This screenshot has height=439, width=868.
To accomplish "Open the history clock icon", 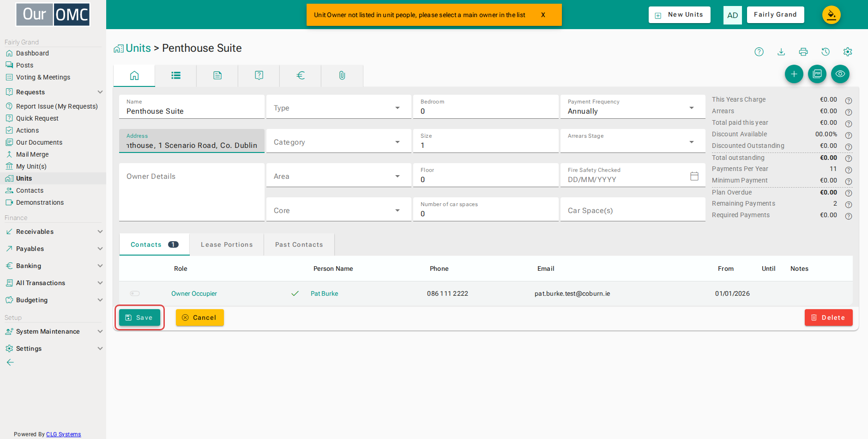I will tap(826, 52).
